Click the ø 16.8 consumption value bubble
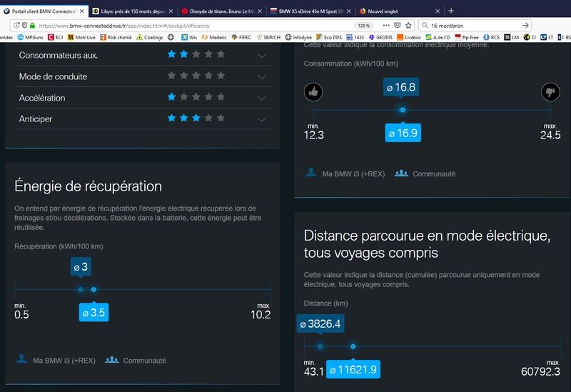The height and width of the screenshot is (392, 571). point(401,87)
